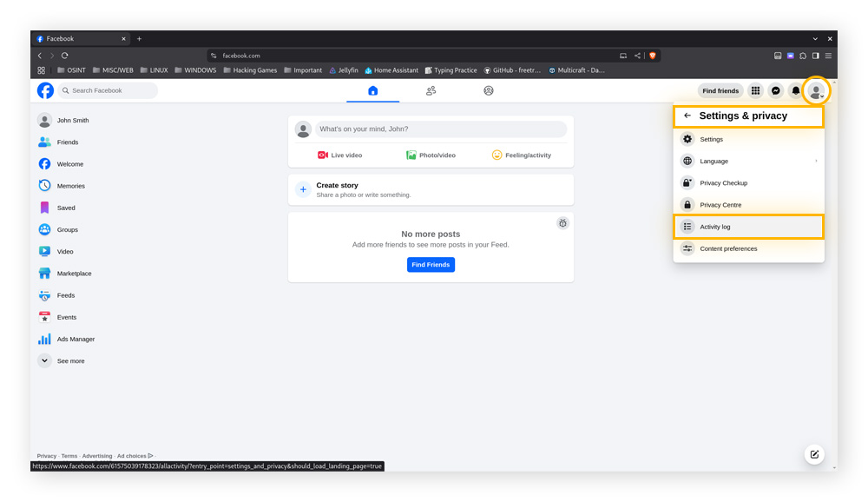This screenshot has width=868, height=502.
Task: Add a Feeling/activity to post
Action: 522,155
